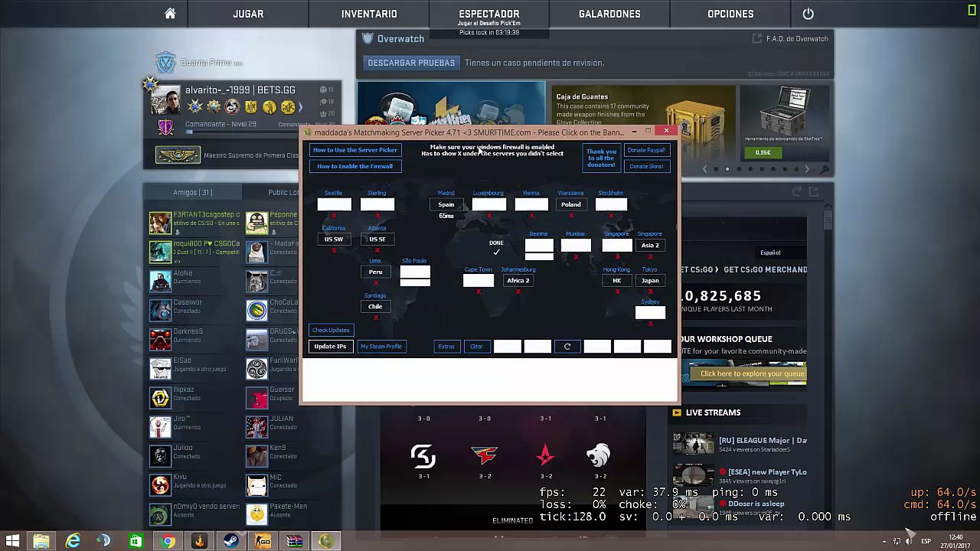980x551 pixels.
Task: Click Donate Paypal button
Action: [x=646, y=150]
